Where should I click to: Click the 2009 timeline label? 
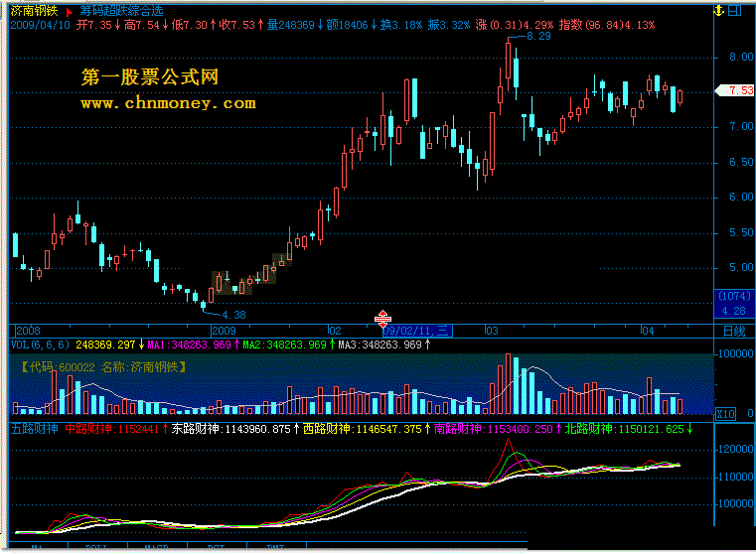tap(225, 331)
